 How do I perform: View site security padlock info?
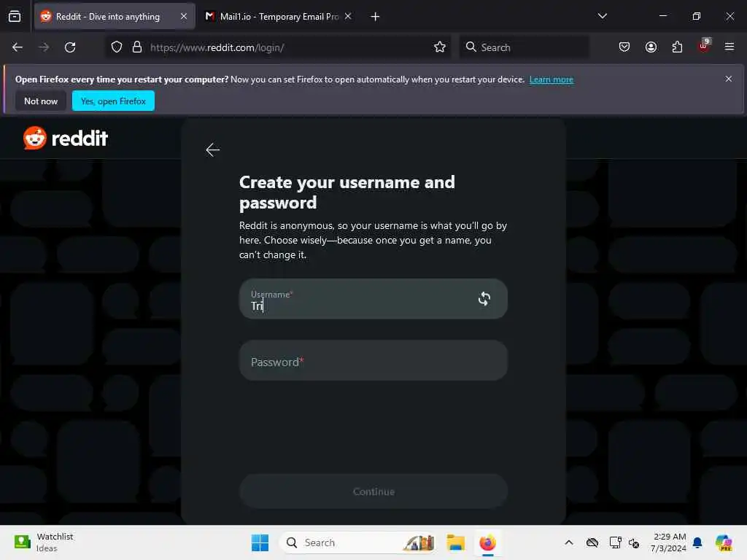(137, 47)
